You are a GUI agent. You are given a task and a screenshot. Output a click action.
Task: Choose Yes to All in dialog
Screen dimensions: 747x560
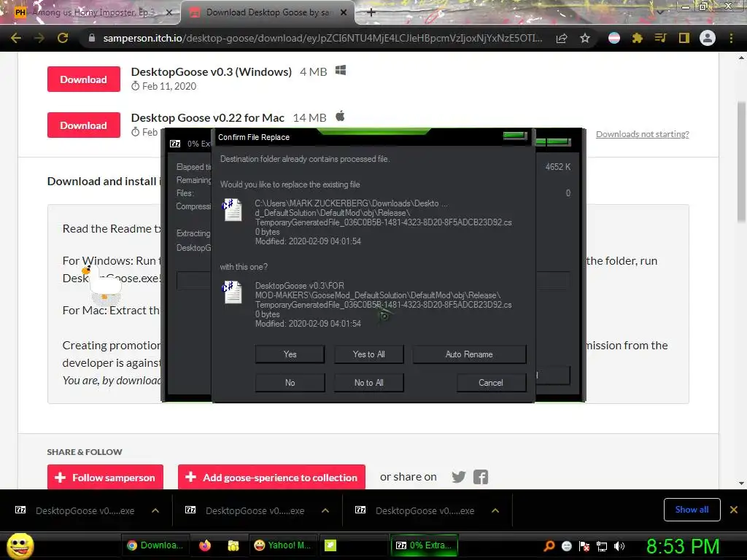tap(368, 354)
